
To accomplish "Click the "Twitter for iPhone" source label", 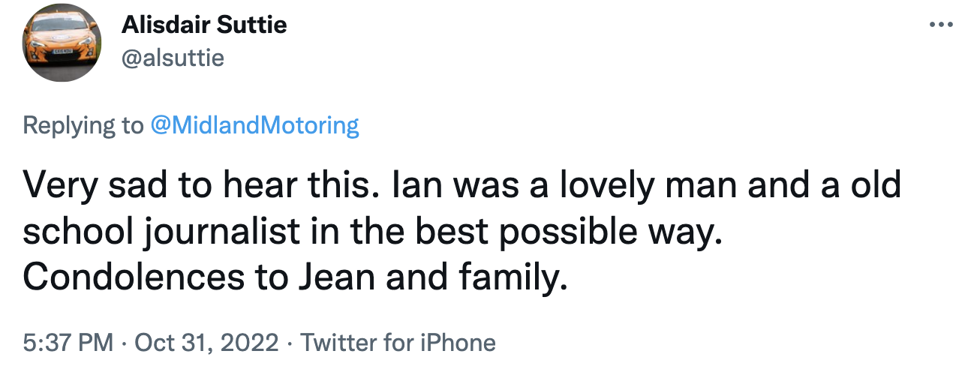I will point(398,343).
